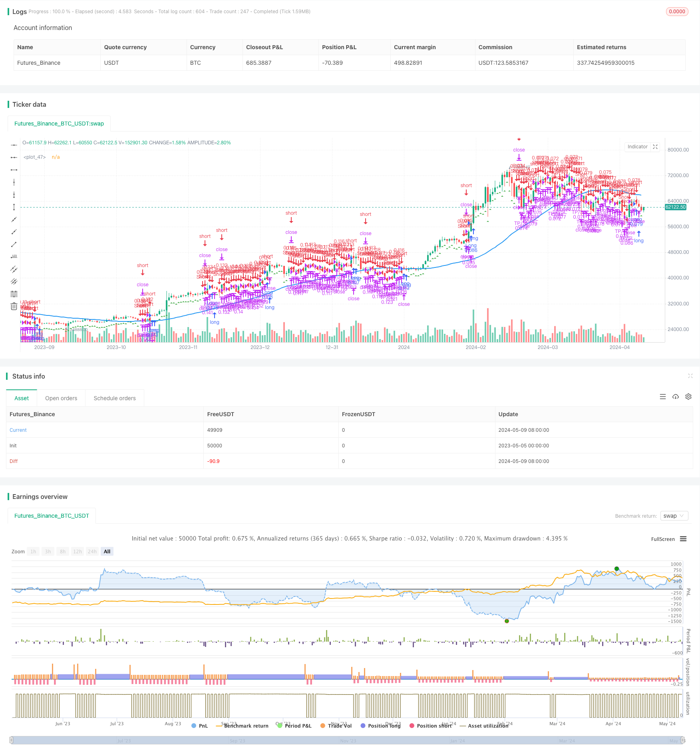This screenshot has height=756, width=700.
Task: Click the Position P&L value -70.389
Action: [x=332, y=63]
